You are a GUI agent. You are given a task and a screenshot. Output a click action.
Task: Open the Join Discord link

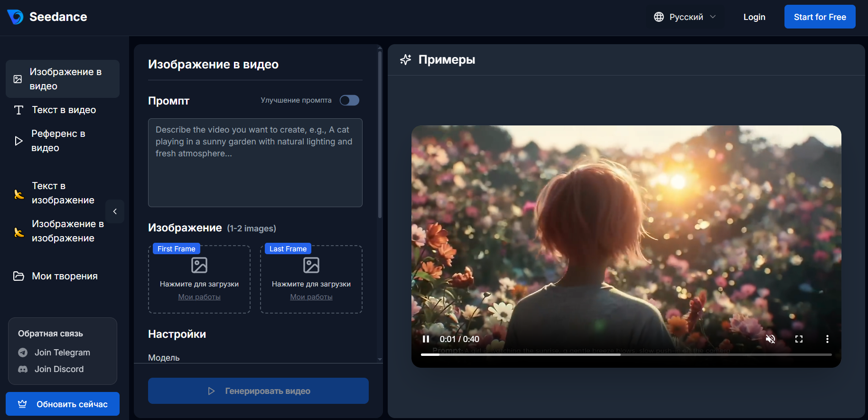[59, 369]
